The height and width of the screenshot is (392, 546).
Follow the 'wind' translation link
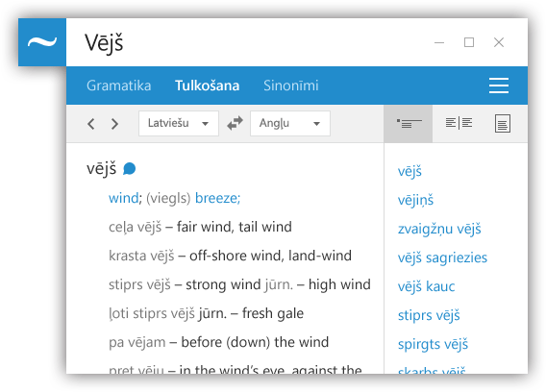[x=124, y=198]
